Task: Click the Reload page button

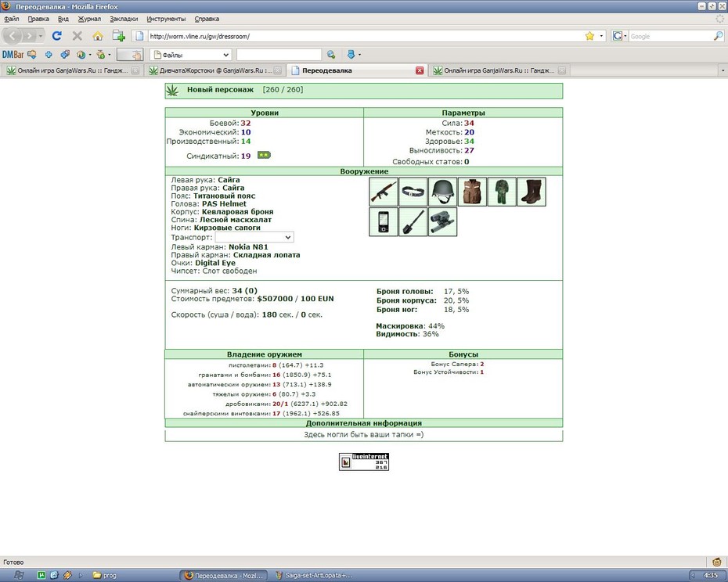Action: click(56, 36)
